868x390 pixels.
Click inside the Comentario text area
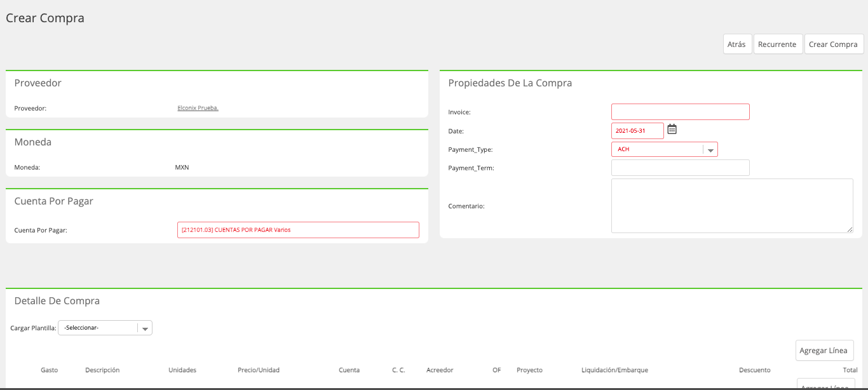(732, 206)
